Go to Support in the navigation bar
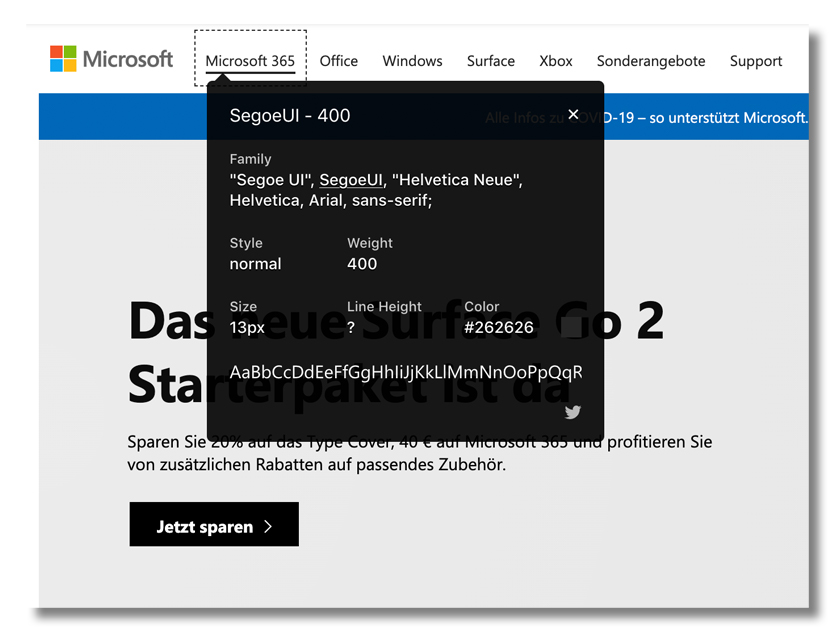835x631 pixels. point(756,61)
